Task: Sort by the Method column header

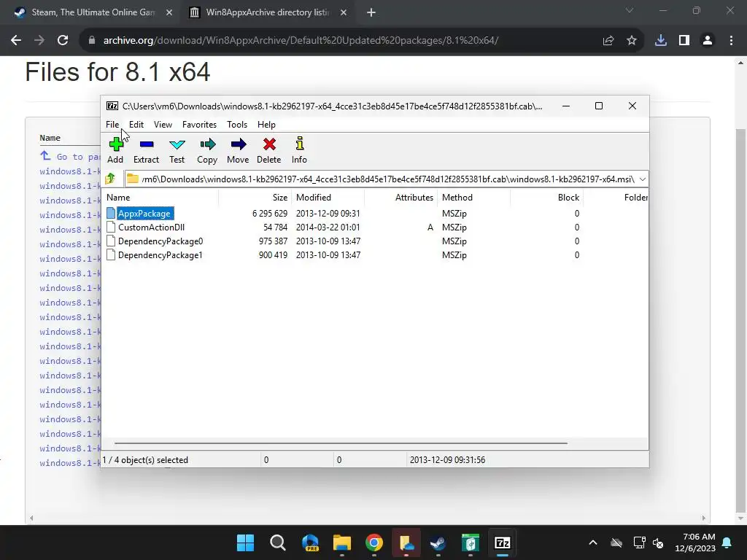Action: tap(457, 197)
